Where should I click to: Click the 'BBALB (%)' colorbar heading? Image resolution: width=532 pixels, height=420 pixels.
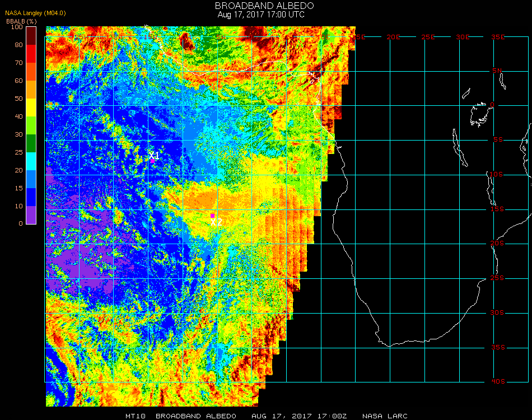click(21, 21)
